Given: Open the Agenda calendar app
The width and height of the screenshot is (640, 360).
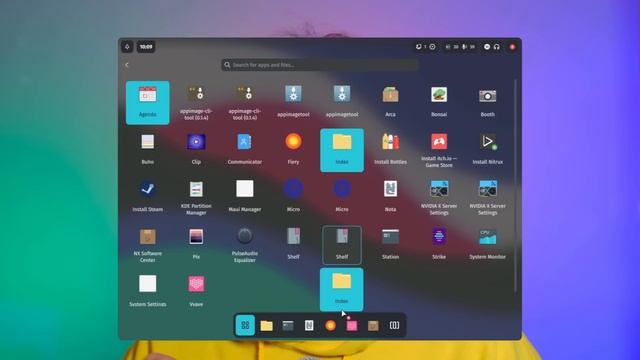Looking at the screenshot, I should [x=147, y=102].
